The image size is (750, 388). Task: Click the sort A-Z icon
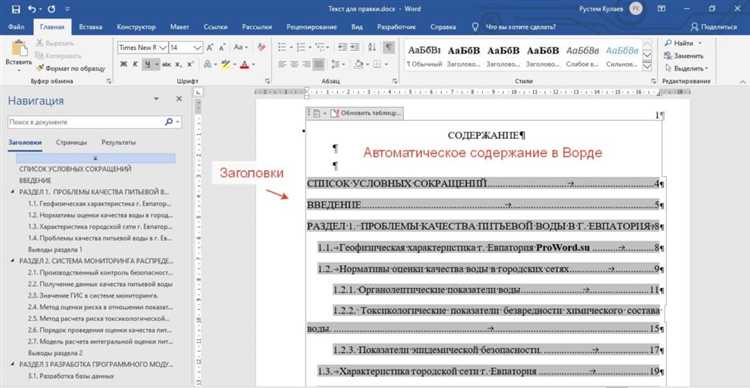pos(373,47)
